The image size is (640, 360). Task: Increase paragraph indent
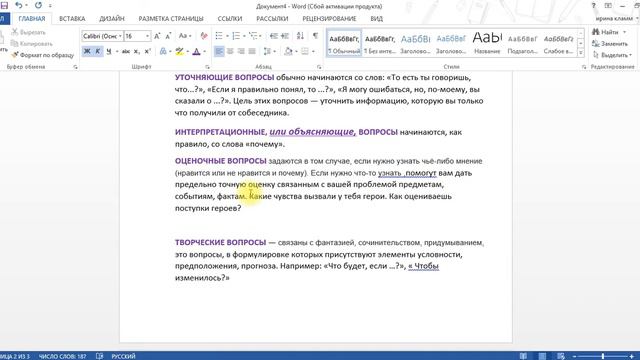pos(285,36)
